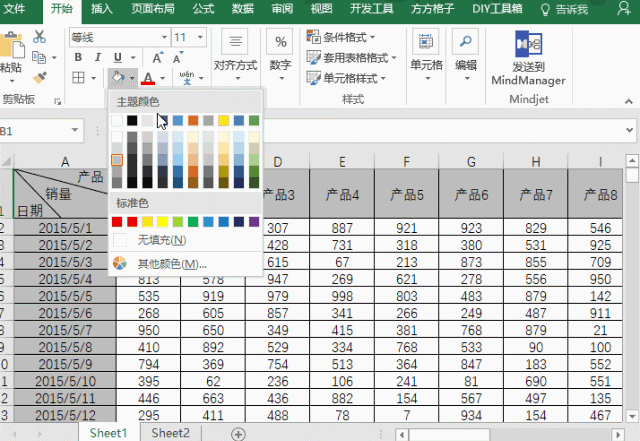Click the Paste clipboard icon

tap(11, 45)
